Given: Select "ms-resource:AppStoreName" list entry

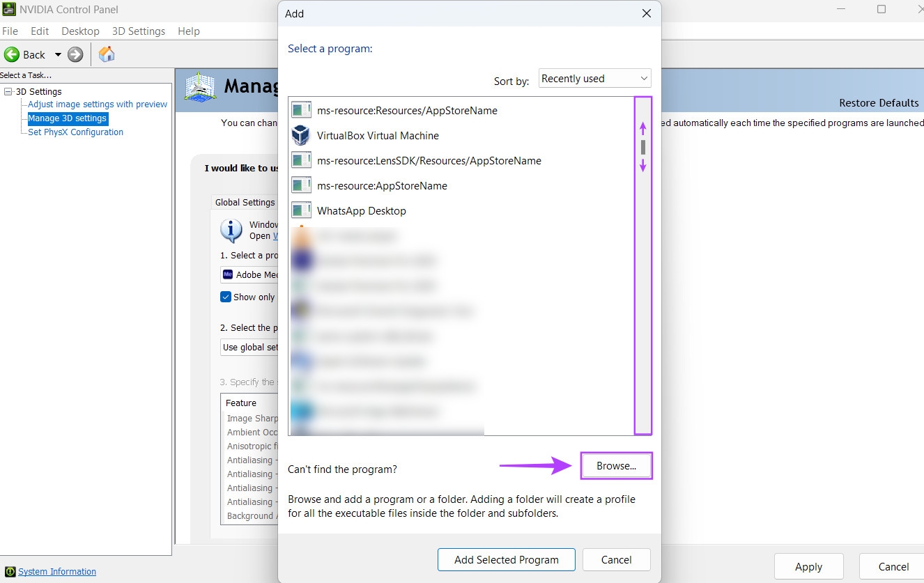Looking at the screenshot, I should [x=461, y=185].
